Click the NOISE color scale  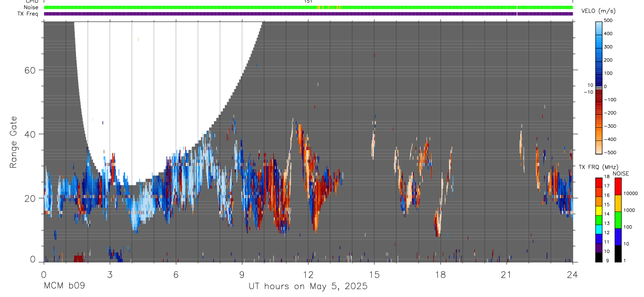point(618,220)
